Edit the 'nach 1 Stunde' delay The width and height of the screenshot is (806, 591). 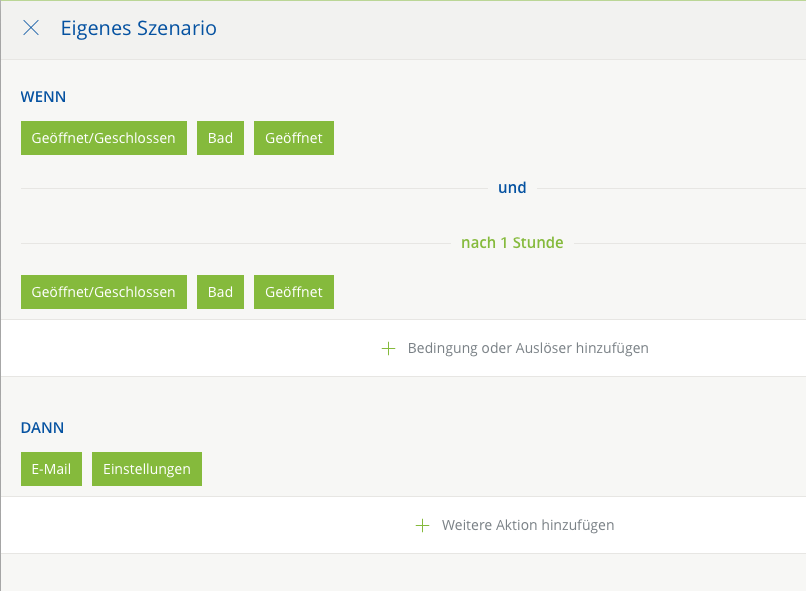tap(512, 242)
